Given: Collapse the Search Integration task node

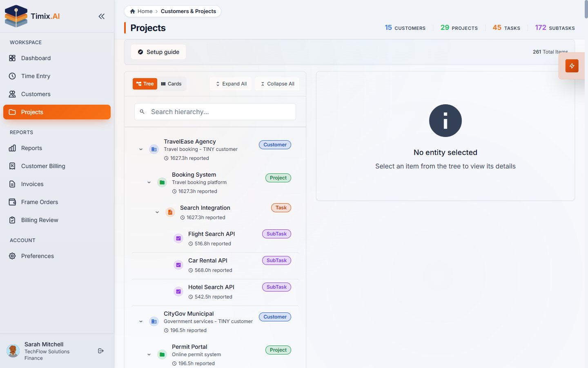Looking at the screenshot, I should click(x=157, y=213).
